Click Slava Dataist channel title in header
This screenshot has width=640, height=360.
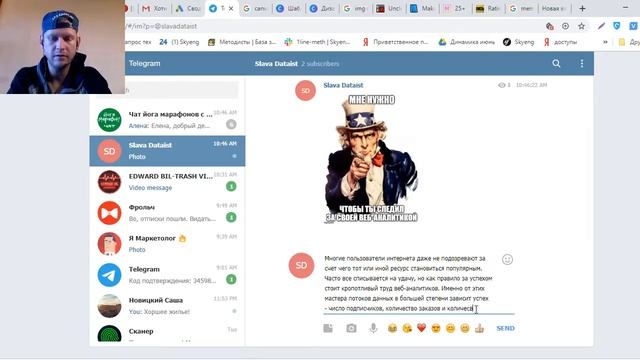coord(276,64)
